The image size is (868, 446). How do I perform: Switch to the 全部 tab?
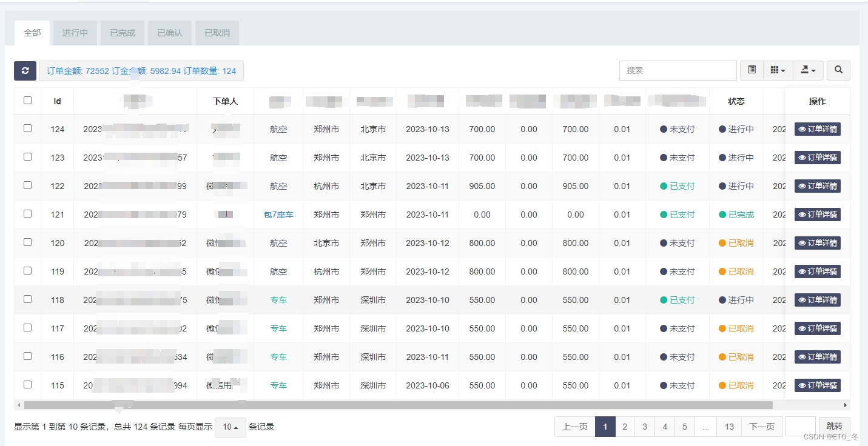pyautogui.click(x=32, y=33)
